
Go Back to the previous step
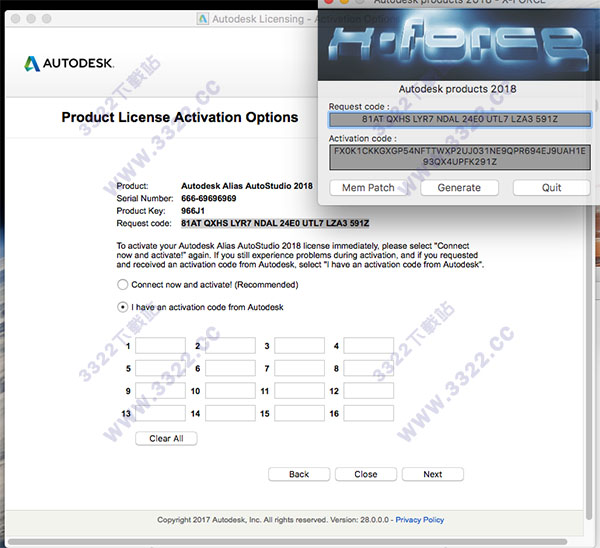click(299, 474)
